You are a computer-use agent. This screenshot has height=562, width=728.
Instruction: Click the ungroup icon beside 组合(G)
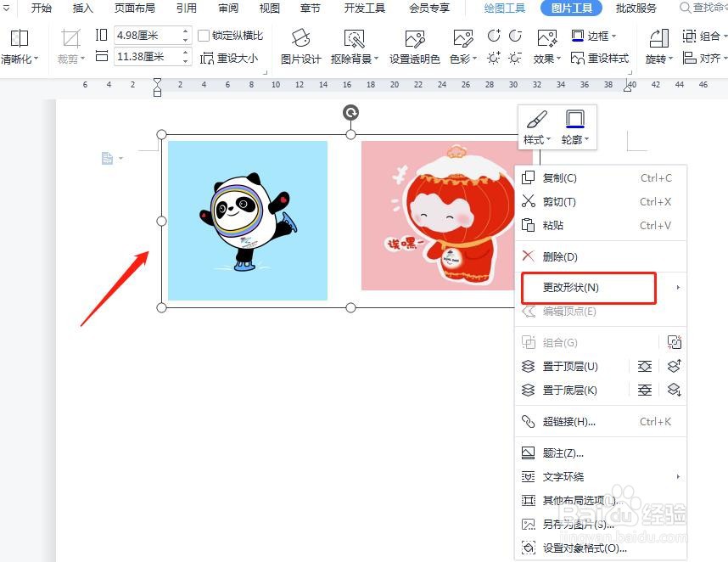[675, 342]
